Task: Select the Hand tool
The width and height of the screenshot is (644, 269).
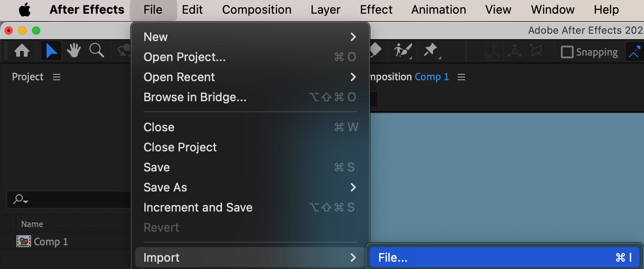Action: (74, 51)
